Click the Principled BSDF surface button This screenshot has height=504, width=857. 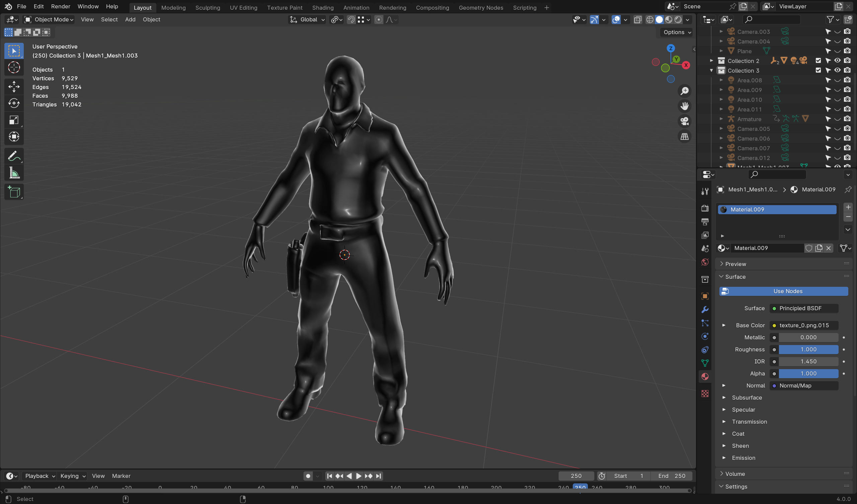click(x=804, y=308)
